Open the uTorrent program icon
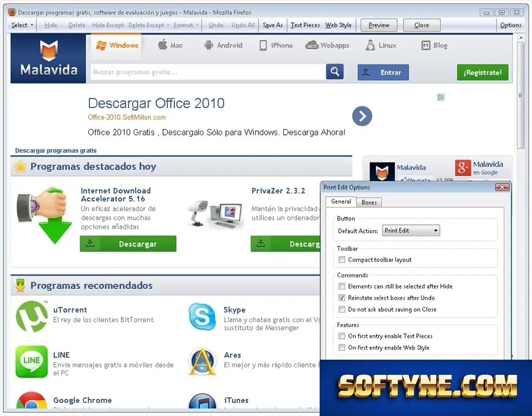The height and width of the screenshot is (416, 532). coord(32,316)
